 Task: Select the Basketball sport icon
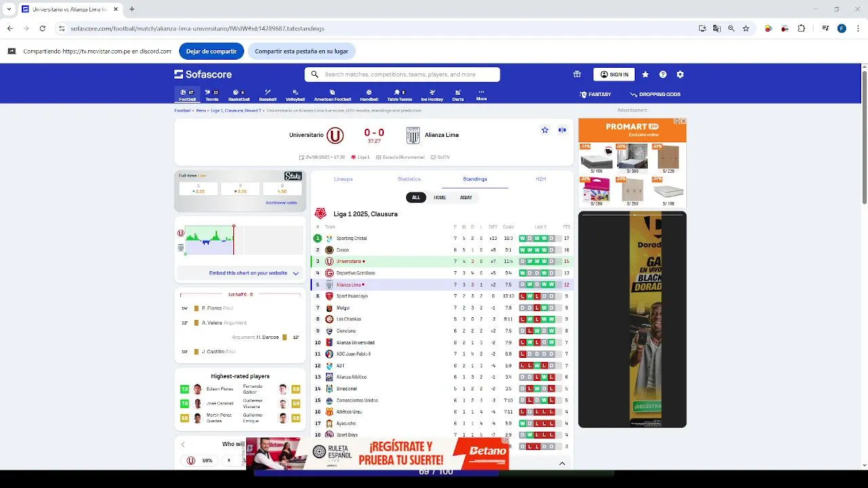(239, 95)
